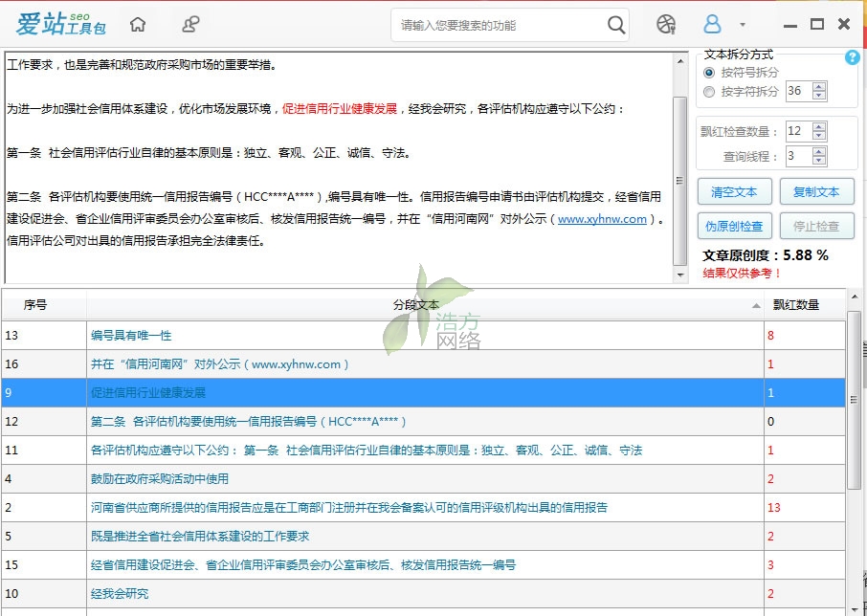Open dropdown arrow beside user icon
Screen dimensions: 867x616
743,25
